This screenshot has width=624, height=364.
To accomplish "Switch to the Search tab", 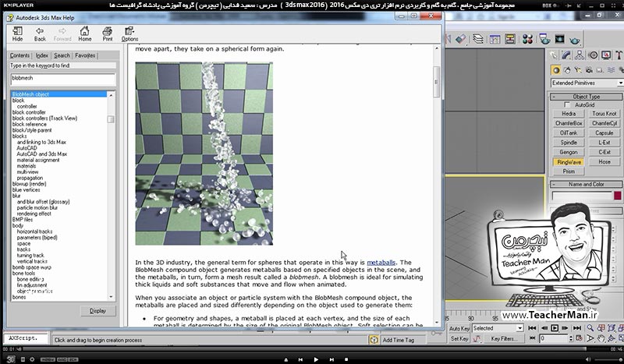I will [x=62, y=55].
